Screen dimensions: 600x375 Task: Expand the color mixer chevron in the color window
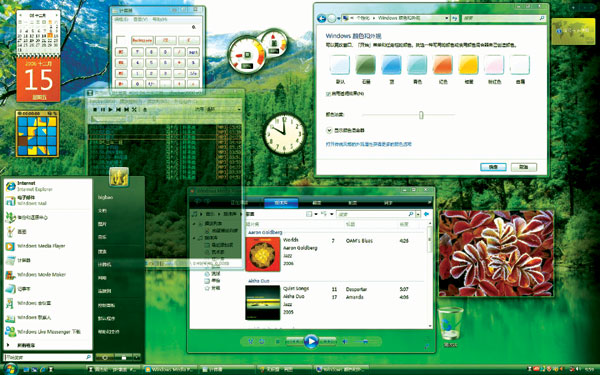tap(329, 130)
